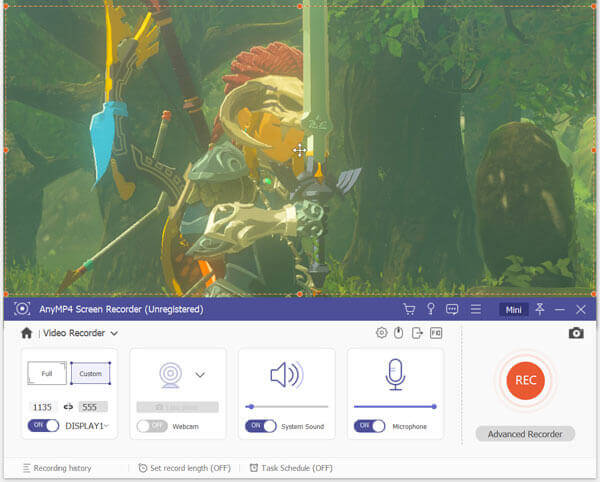Go to home screen via house icon
The image size is (600, 482).
26,333
